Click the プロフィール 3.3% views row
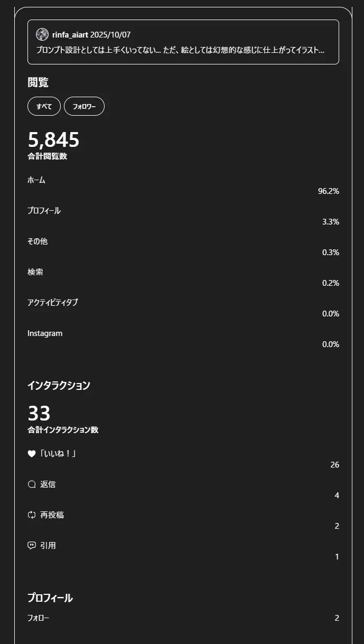364x644 pixels. pos(183,216)
